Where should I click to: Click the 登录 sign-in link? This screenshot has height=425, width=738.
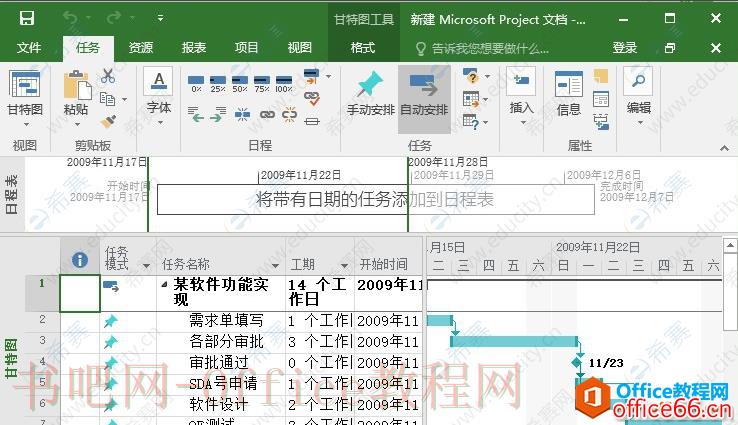pos(625,48)
